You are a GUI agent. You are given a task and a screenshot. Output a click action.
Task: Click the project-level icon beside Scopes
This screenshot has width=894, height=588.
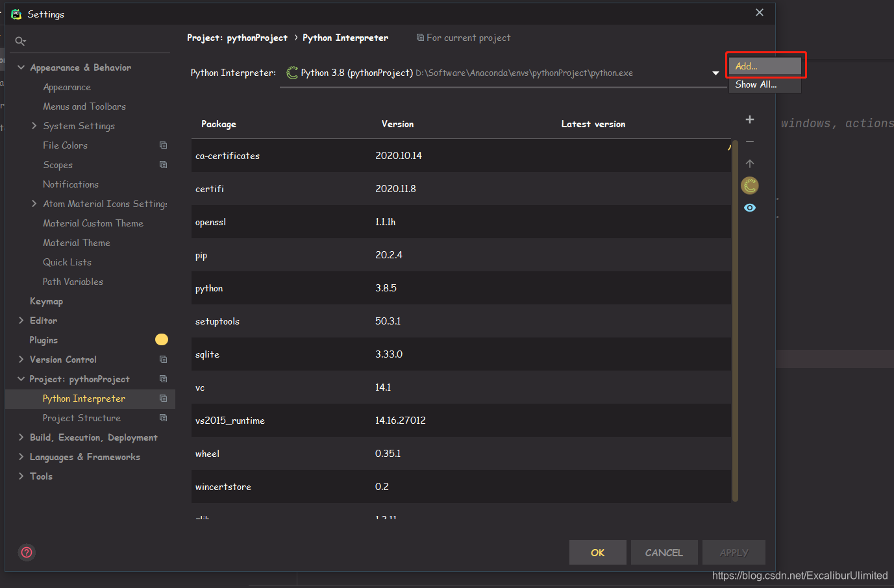coord(164,165)
